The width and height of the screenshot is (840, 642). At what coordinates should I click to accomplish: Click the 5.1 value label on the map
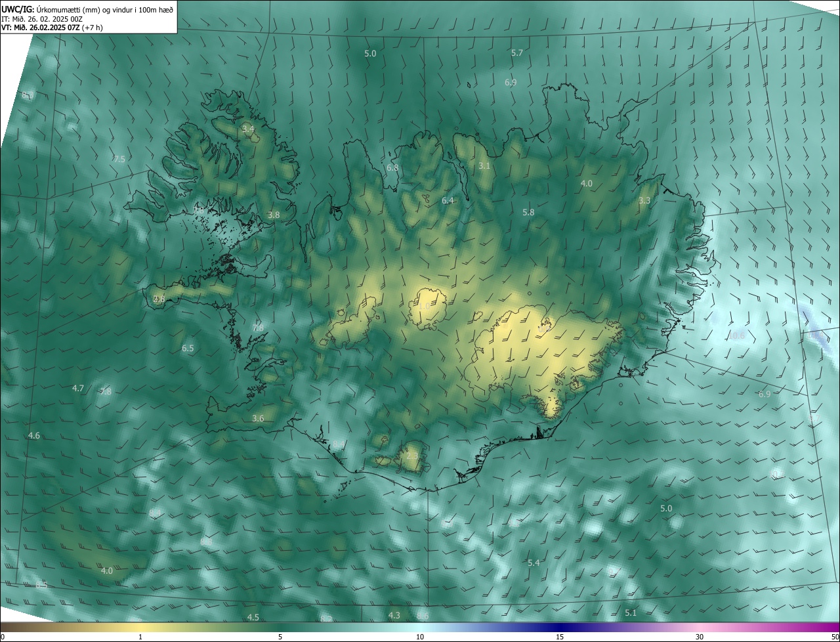(x=631, y=613)
